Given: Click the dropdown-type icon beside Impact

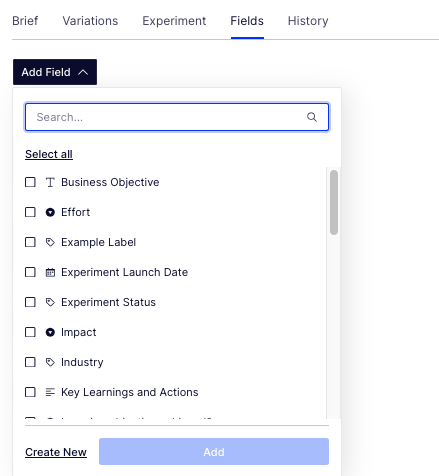Looking at the screenshot, I should tap(50, 332).
